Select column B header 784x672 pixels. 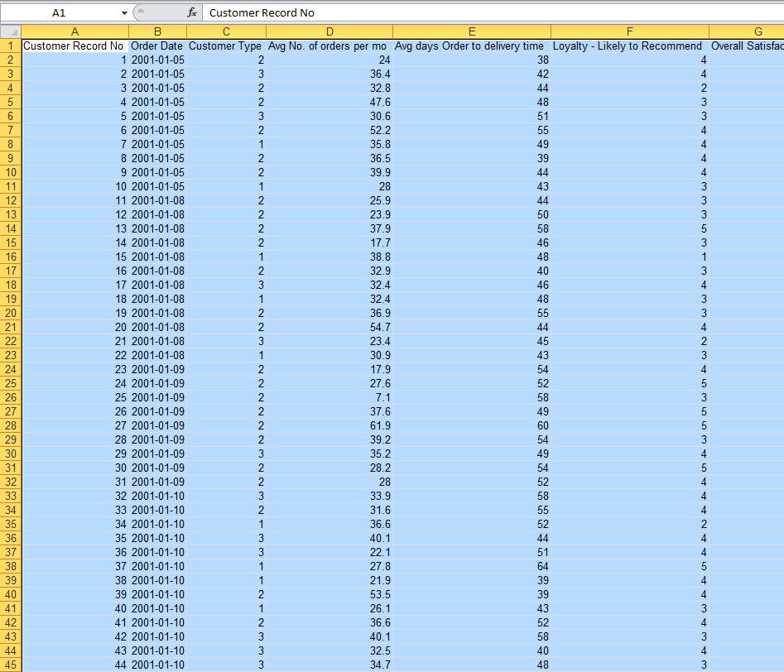(x=157, y=31)
